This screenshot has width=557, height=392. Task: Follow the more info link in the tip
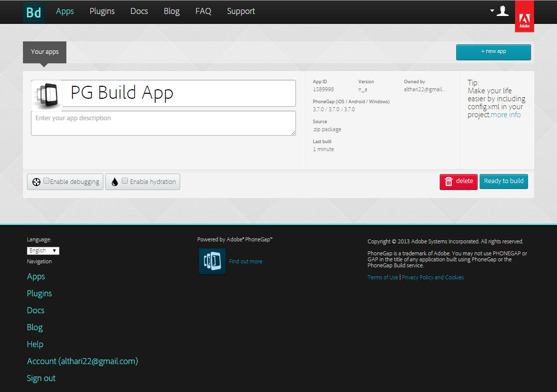(x=506, y=115)
